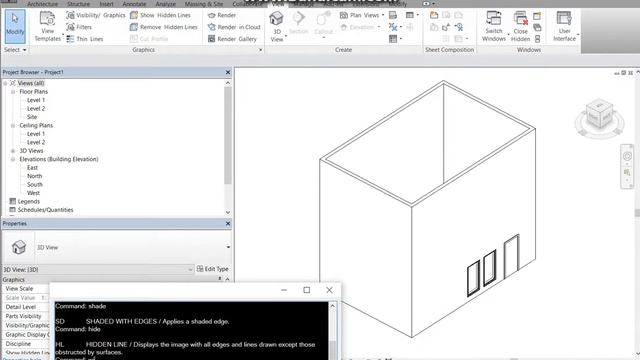
Task: Collapse the Views (all) tree node
Action: tap(5, 83)
